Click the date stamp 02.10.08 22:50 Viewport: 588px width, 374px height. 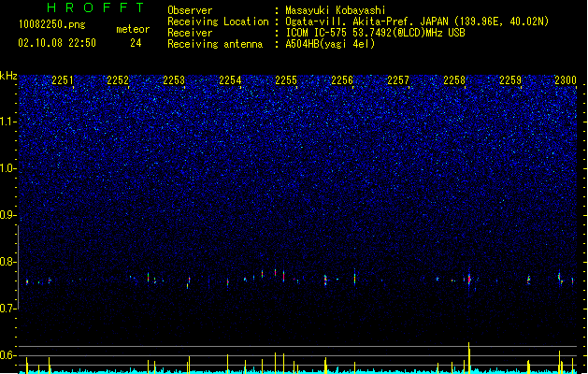pyautogui.click(x=57, y=43)
